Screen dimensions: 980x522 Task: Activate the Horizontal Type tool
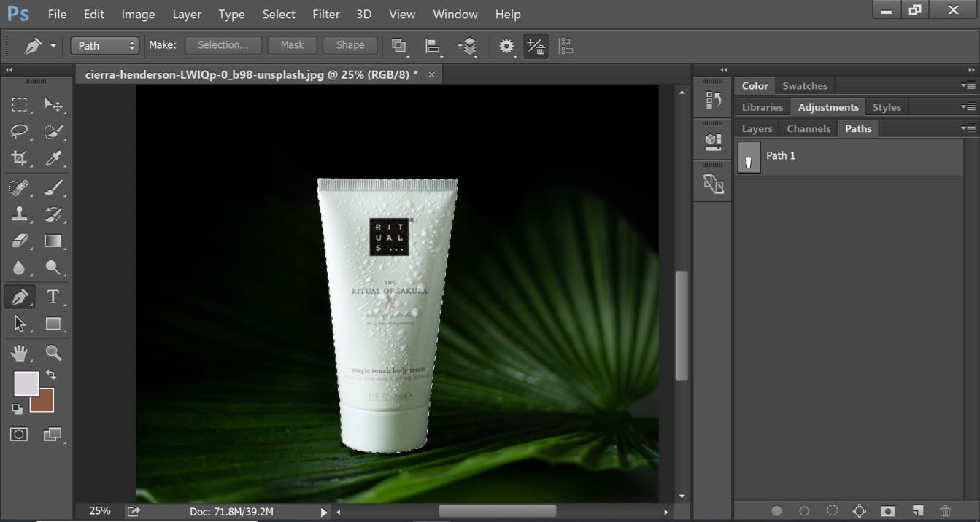tap(54, 296)
